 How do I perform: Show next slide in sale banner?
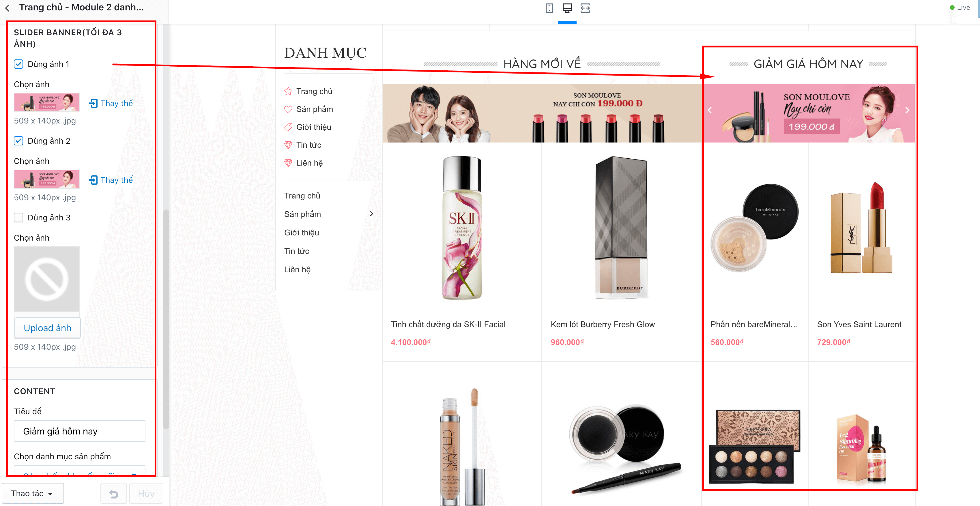(x=907, y=110)
